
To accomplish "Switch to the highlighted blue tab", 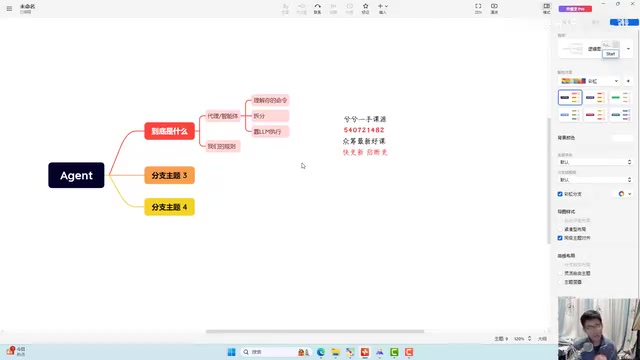I will coord(624,22).
